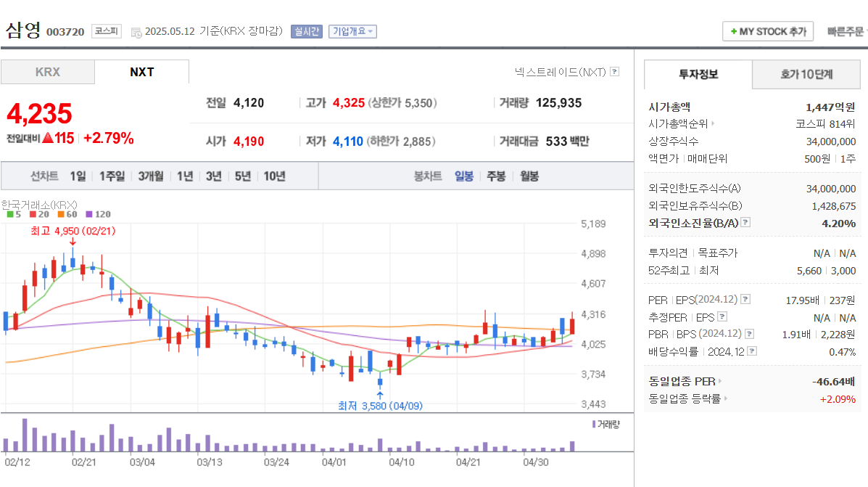Viewport: 868px width, 487px height.
Task: Switch to the KRX price tab
Action: (x=47, y=72)
